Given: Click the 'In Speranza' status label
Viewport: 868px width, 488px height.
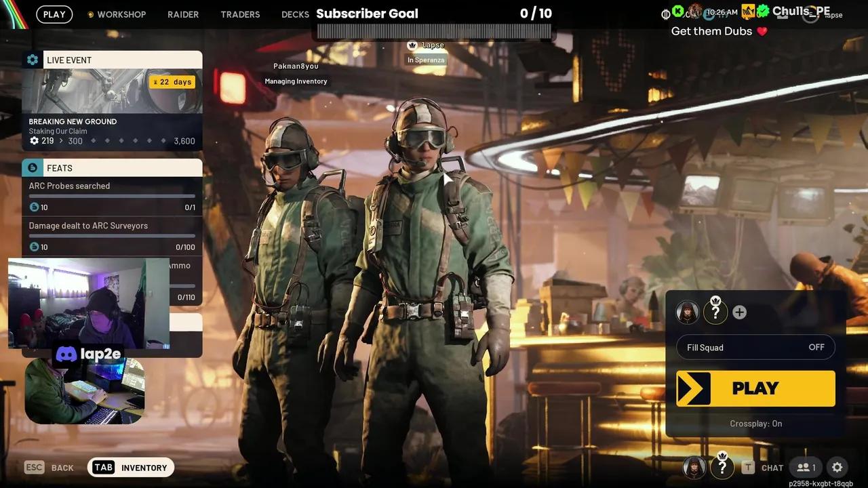Looking at the screenshot, I should [x=426, y=60].
